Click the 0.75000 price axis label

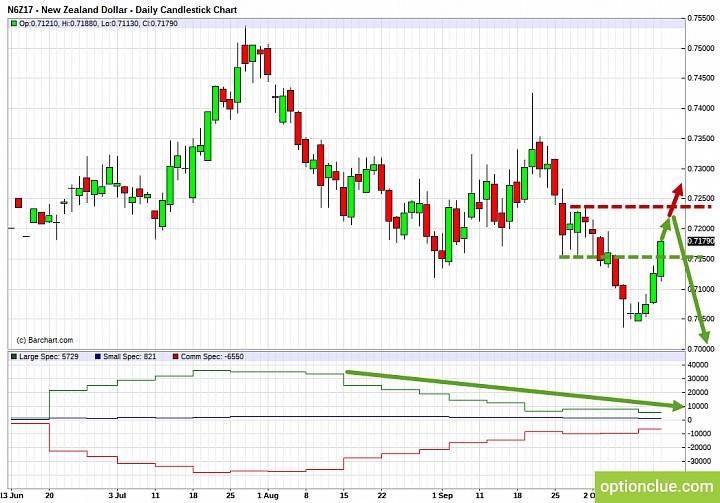click(701, 48)
